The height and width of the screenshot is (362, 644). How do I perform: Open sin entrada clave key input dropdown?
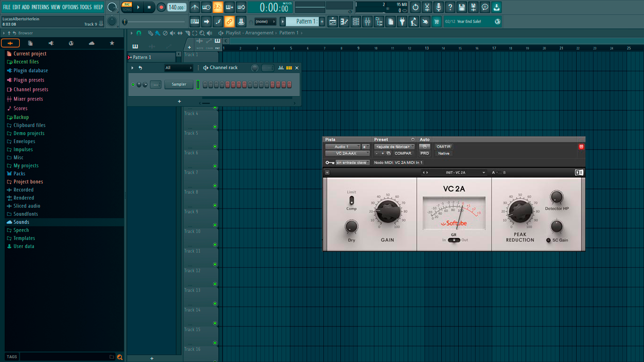[x=353, y=163]
